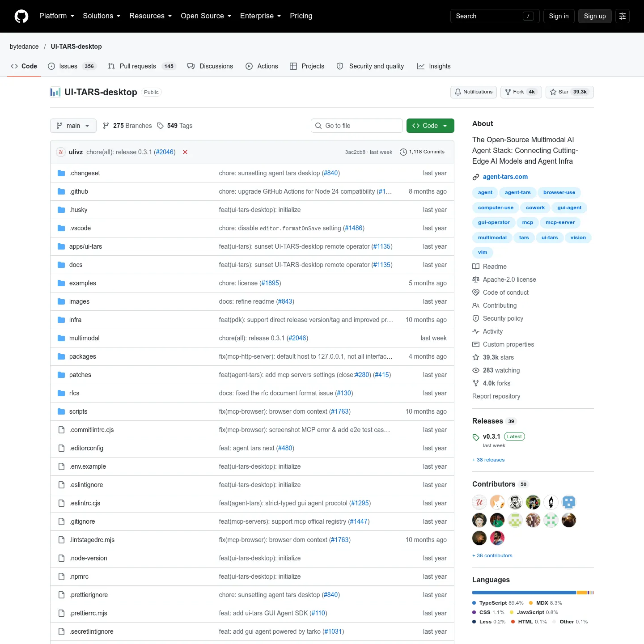Click the Go to file search field
The height and width of the screenshot is (644, 644).
coord(357,126)
